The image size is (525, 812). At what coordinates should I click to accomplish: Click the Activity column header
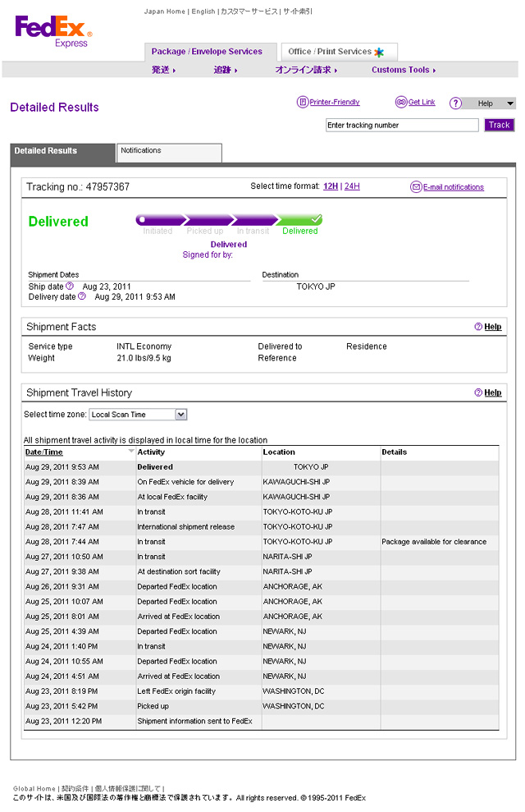(x=151, y=452)
